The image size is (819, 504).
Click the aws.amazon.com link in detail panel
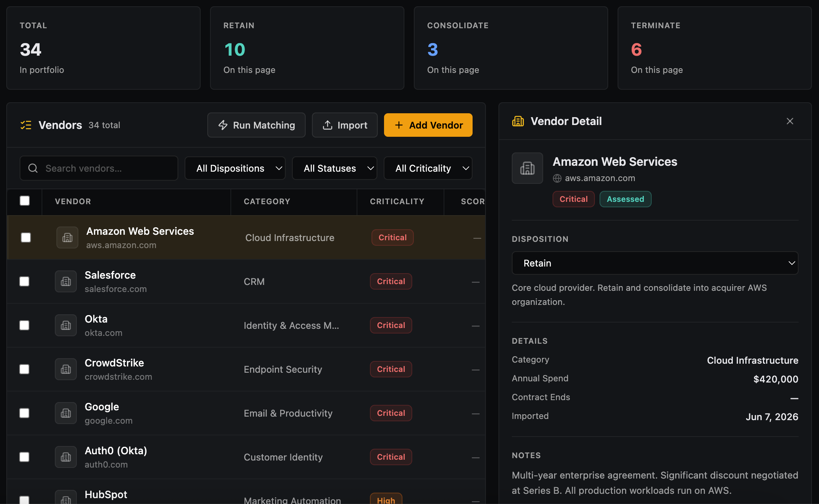[x=600, y=178]
